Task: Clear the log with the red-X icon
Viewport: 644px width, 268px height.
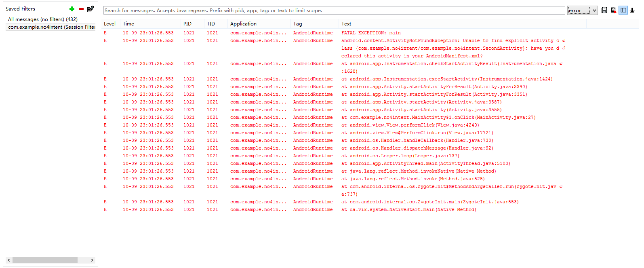Action: point(614,11)
